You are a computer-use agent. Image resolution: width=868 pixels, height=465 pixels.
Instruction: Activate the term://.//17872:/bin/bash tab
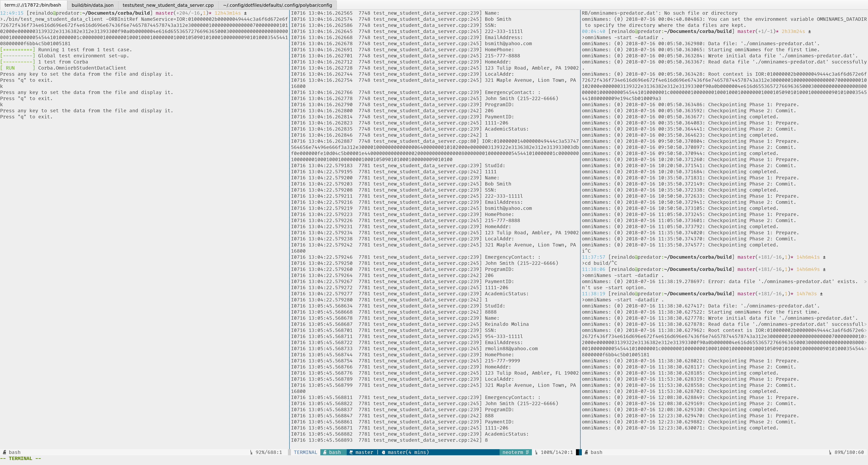click(33, 5)
